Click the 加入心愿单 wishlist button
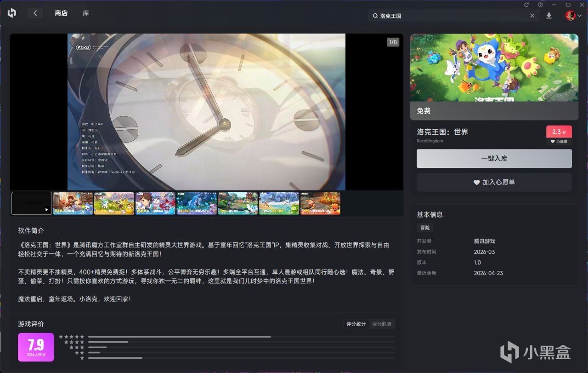The image size is (588, 373). (x=494, y=182)
